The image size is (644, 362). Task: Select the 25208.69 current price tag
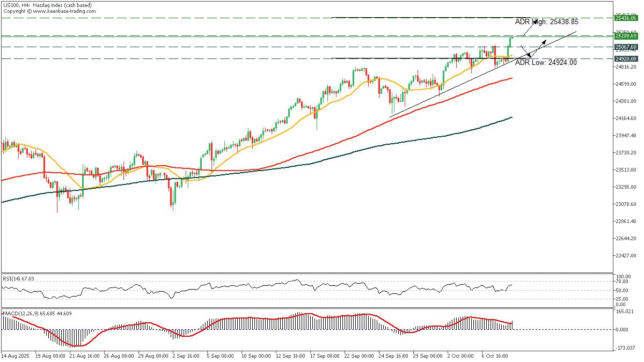626,36
